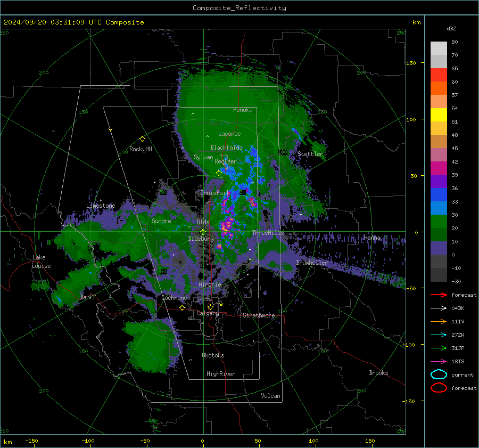Click the HighRiver town label
The width and height of the screenshot is (479, 448).
coord(221,374)
